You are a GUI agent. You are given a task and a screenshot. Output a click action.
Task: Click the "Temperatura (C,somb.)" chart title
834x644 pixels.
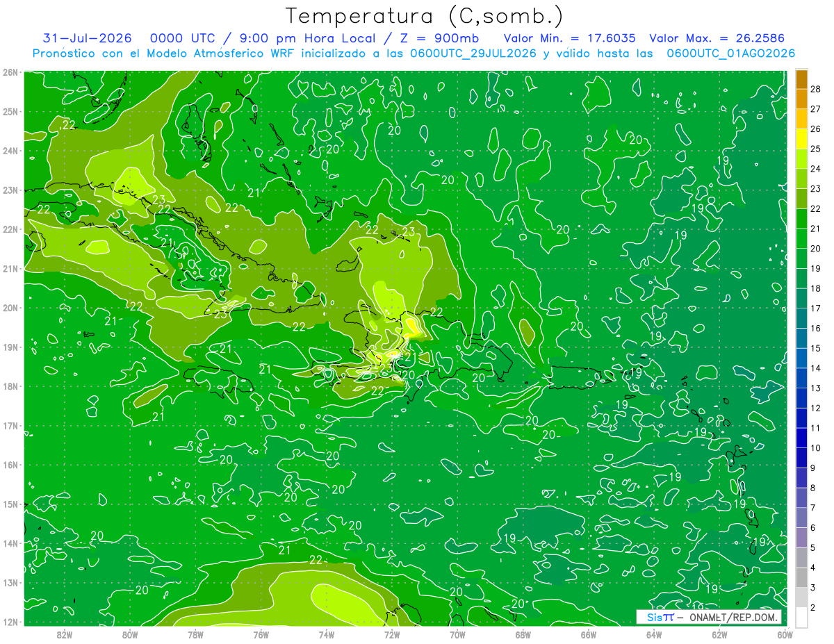tap(425, 16)
